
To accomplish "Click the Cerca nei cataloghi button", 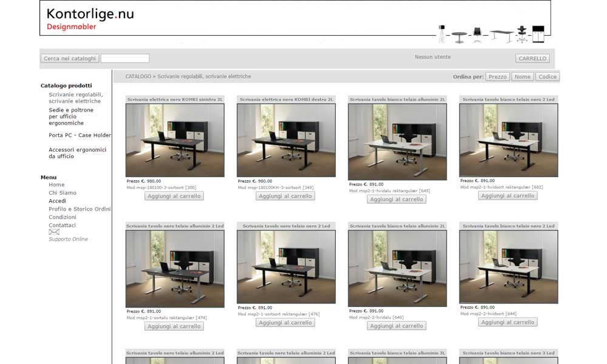I will (70, 58).
